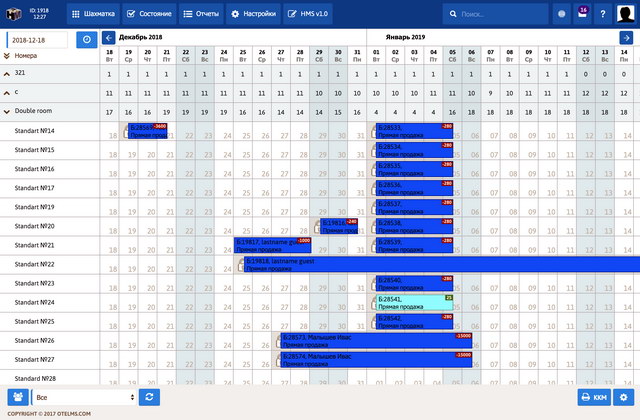Open booking Б:28569 on Standart №14
The image size is (640, 420).
pyautogui.click(x=147, y=131)
